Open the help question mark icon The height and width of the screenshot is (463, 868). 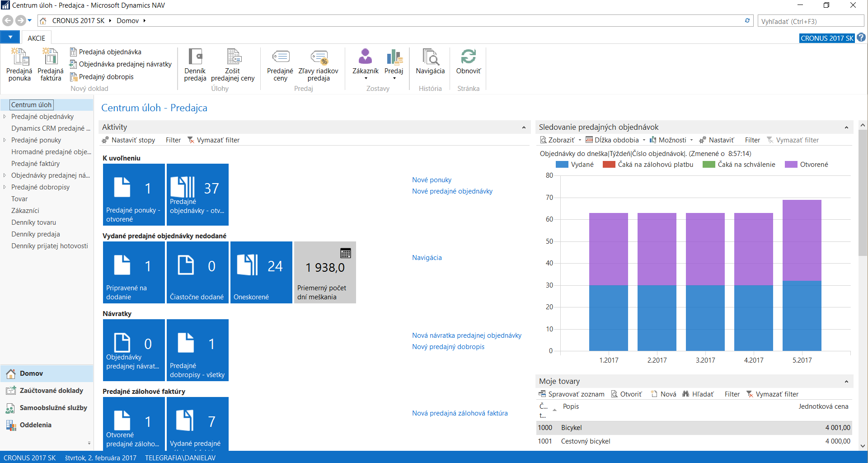click(x=861, y=38)
